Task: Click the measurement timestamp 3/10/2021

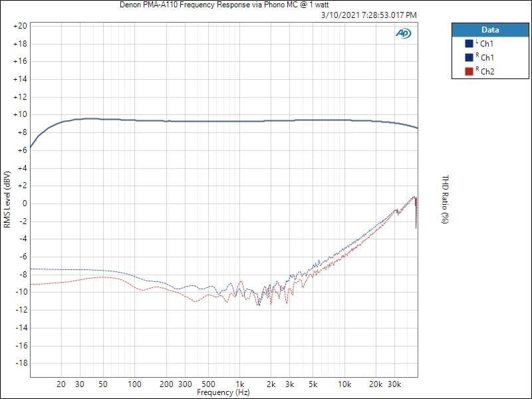Action: [369, 15]
